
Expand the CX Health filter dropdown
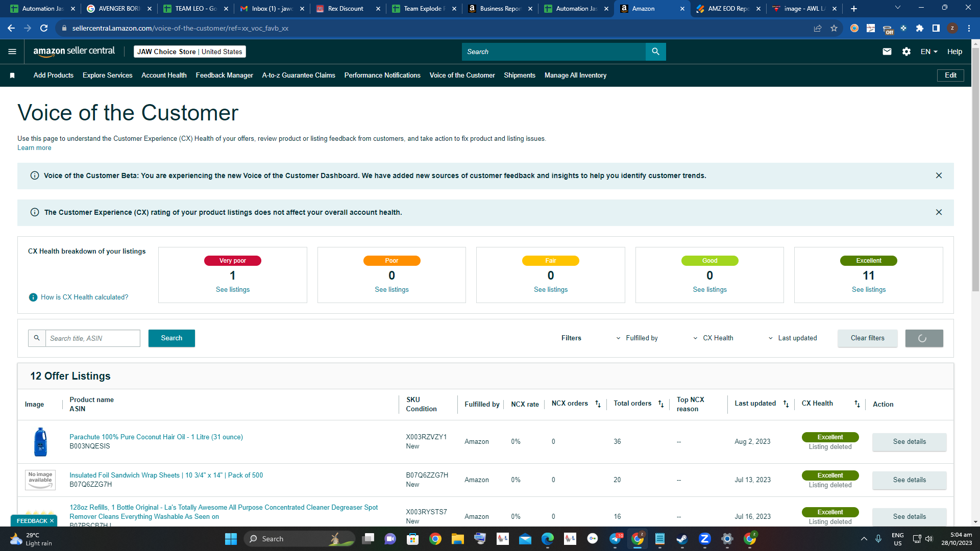point(713,338)
